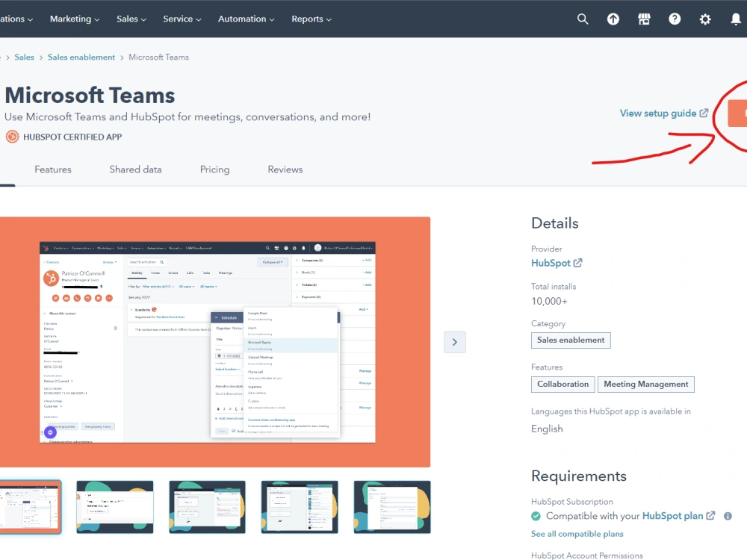Open the help question mark icon
Viewport: 747px width, 560px height.
click(675, 19)
